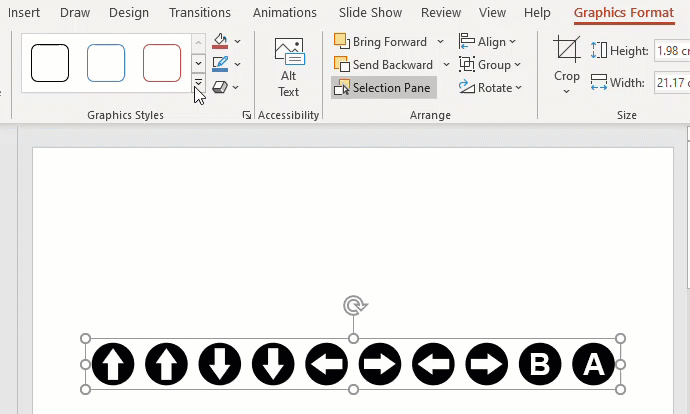The height and width of the screenshot is (414, 690).
Task: Open the Rotate dropdown menu
Action: [x=491, y=88]
